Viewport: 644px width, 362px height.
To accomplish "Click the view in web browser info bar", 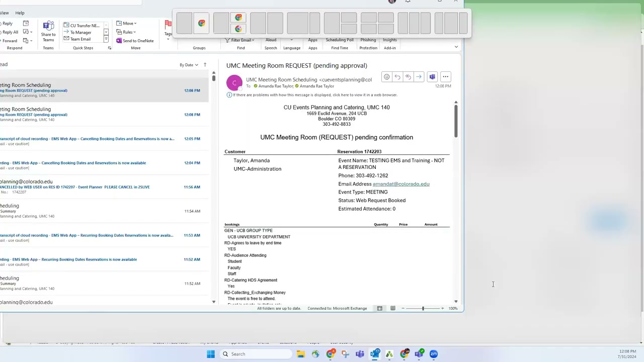I will tap(312, 95).
